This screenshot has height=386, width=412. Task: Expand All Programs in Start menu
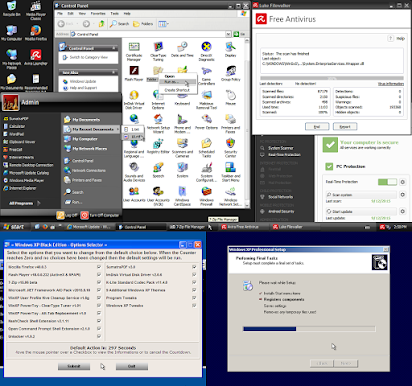[x=24, y=203]
